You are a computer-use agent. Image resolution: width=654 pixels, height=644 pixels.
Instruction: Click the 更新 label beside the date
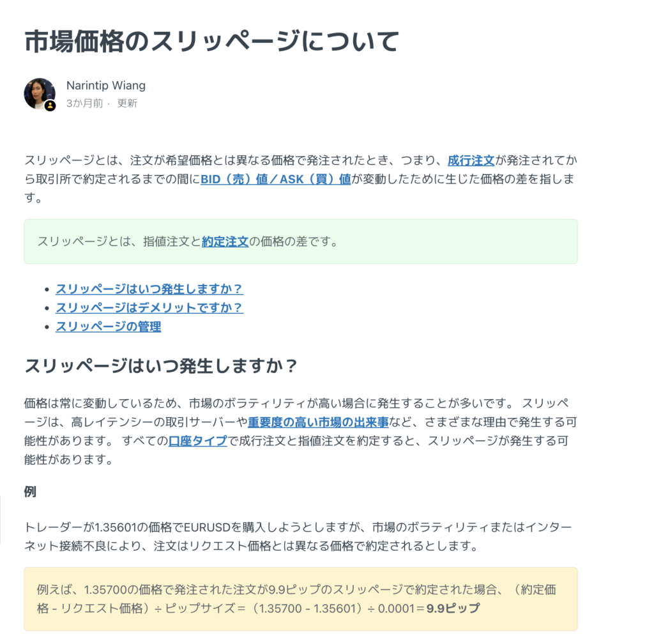tap(127, 103)
